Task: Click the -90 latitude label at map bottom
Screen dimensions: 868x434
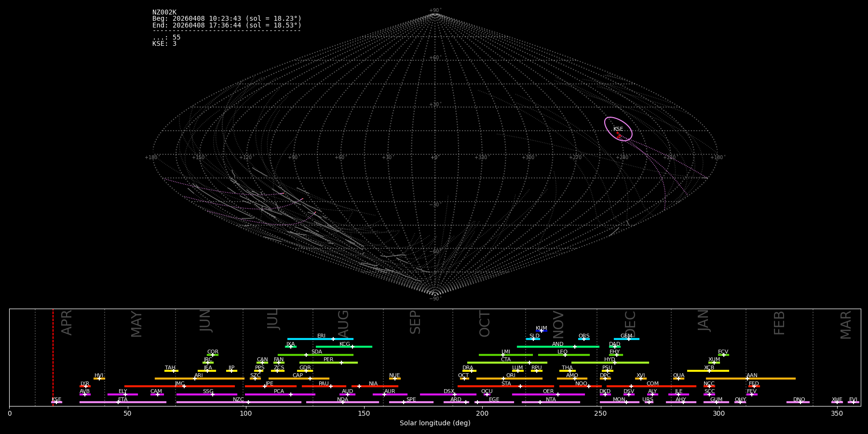Action: (434, 298)
